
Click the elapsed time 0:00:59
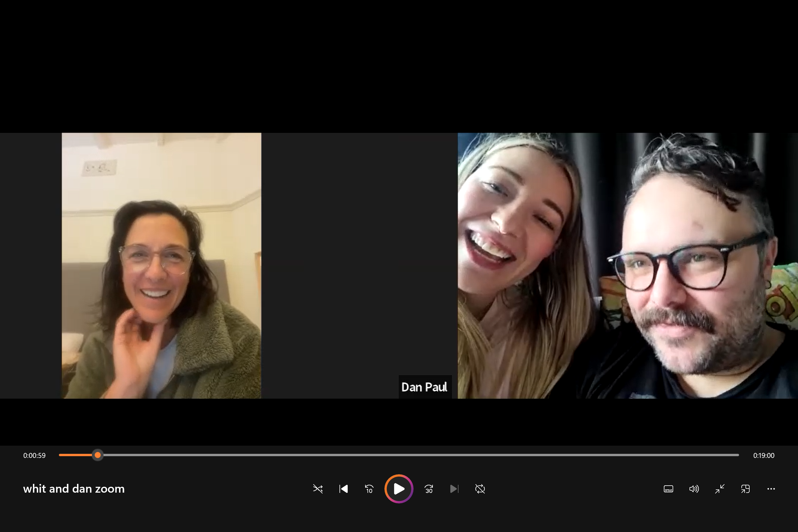tap(34, 455)
